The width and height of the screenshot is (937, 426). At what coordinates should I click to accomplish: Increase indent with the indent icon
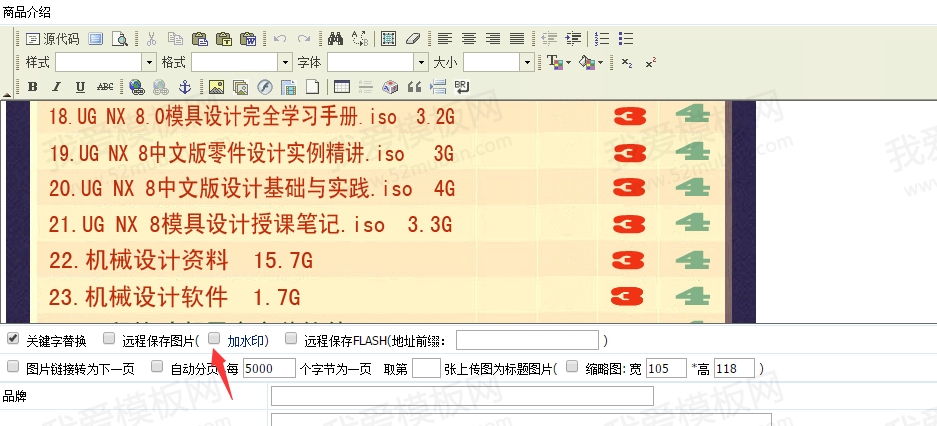(573, 39)
